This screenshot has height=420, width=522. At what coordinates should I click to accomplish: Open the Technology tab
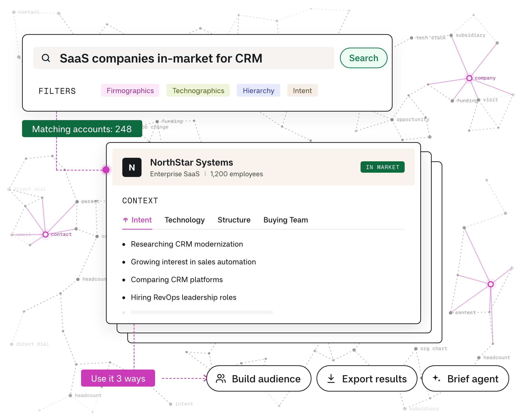(185, 220)
